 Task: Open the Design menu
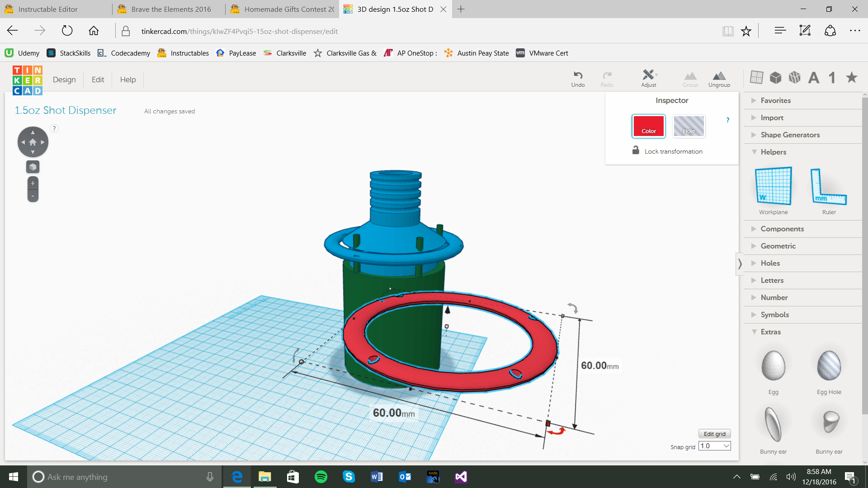[x=64, y=80]
